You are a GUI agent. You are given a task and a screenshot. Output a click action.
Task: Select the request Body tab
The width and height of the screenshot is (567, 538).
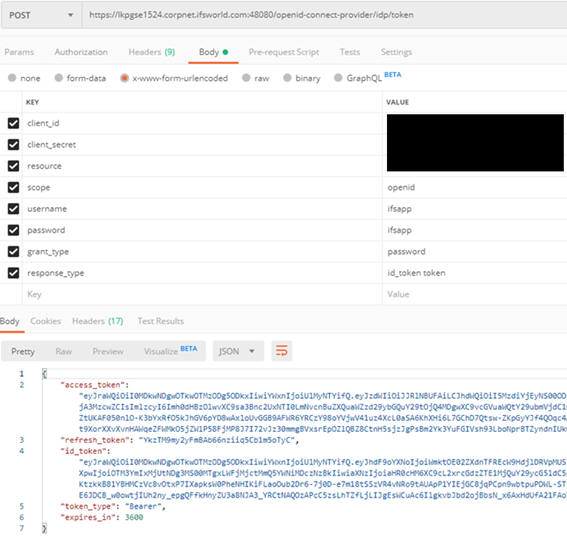(x=213, y=52)
